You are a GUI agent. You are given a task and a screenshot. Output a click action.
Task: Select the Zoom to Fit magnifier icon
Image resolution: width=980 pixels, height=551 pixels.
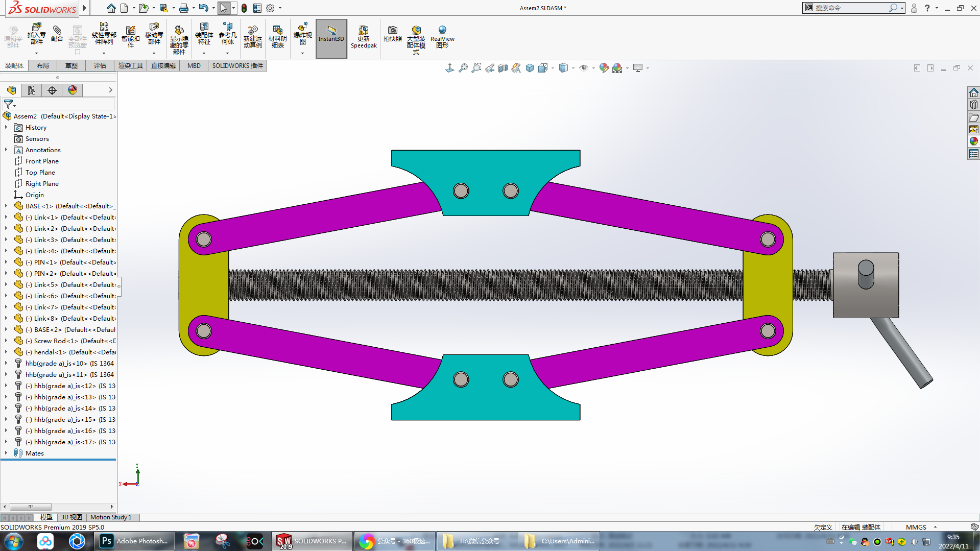[463, 68]
